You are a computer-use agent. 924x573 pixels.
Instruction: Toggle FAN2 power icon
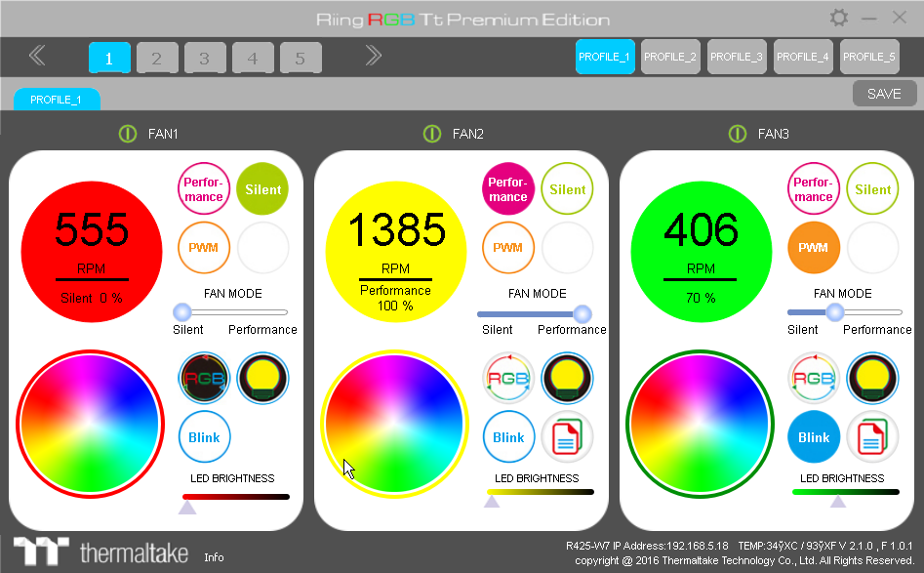(x=432, y=134)
